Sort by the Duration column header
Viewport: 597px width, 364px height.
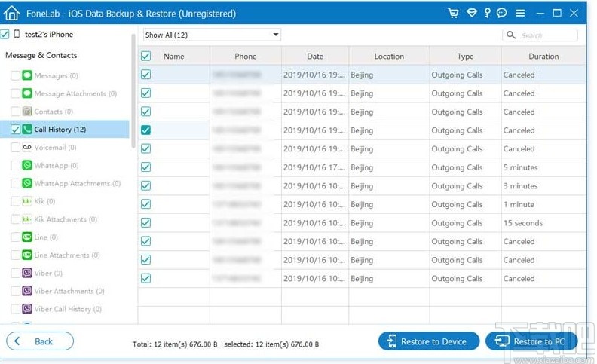pos(543,56)
